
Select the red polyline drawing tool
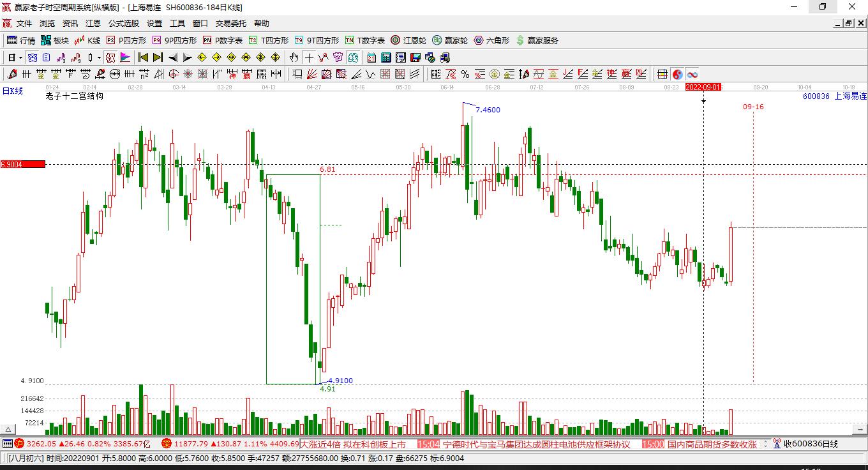click(x=324, y=57)
